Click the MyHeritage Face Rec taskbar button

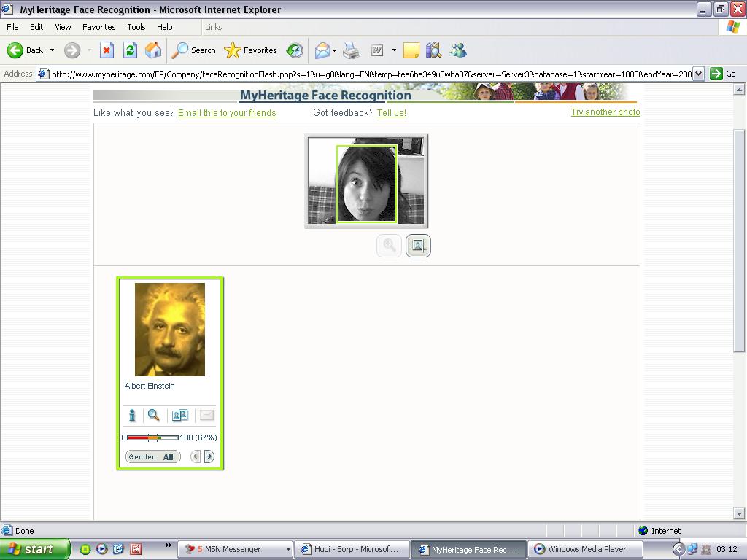(469, 549)
